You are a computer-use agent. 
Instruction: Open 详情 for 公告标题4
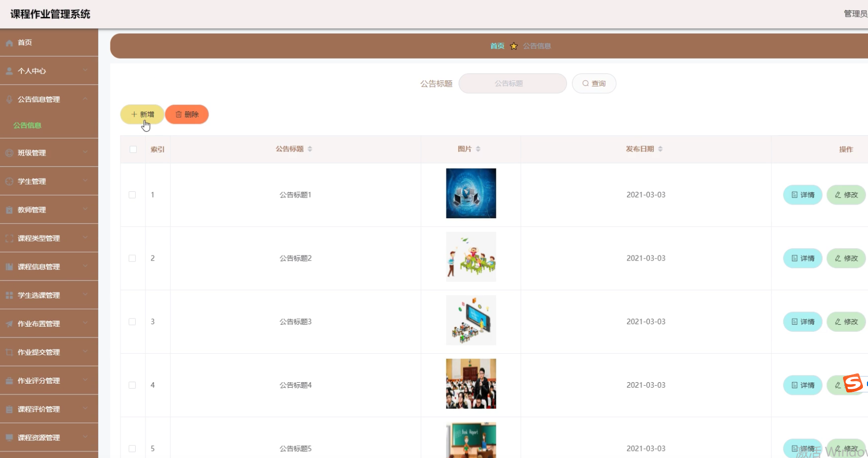(802, 385)
